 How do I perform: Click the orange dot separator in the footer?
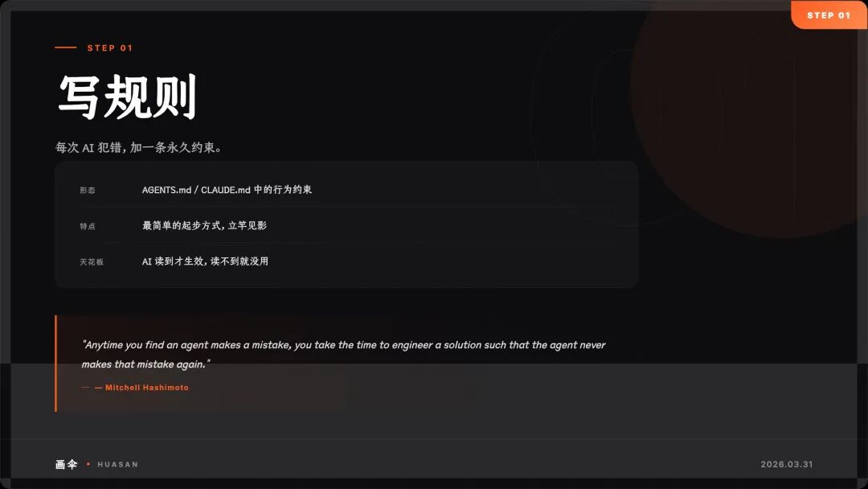(88, 464)
